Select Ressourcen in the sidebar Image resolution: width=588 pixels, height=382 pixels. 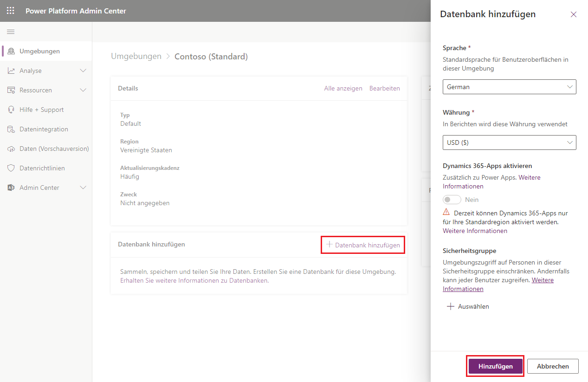[x=46, y=90]
